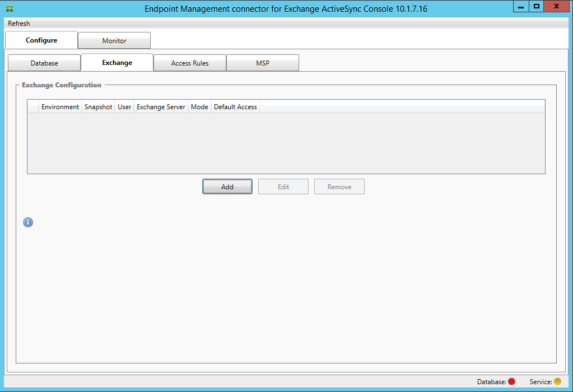
Task: Click the Database: status label
Action: click(492, 381)
